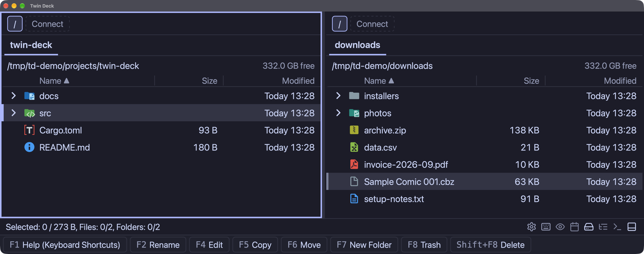Click left pane root slash button
644x254 pixels.
pos(15,24)
